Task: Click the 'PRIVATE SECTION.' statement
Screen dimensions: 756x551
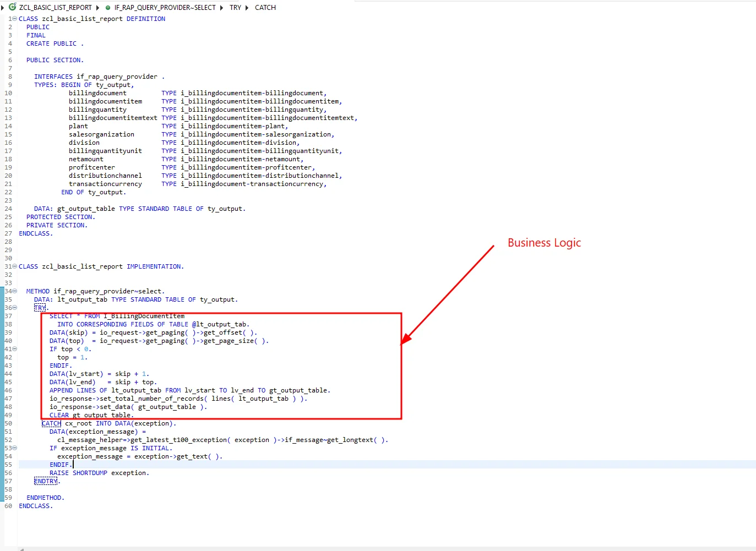Action: 57,225
